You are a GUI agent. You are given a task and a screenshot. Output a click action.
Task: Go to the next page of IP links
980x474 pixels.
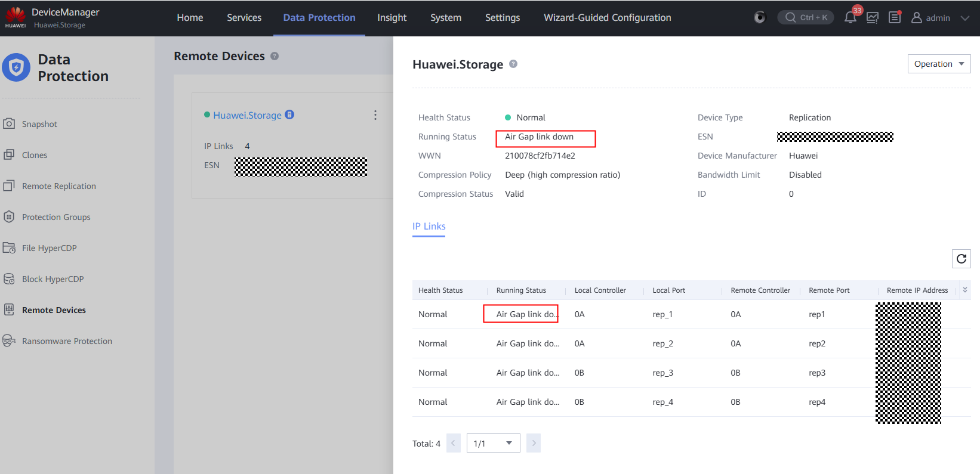[534, 443]
